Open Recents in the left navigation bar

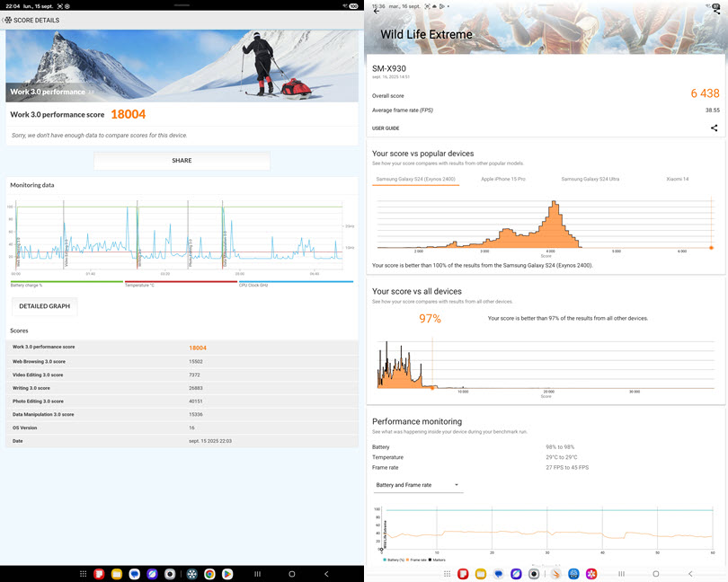pyautogui.click(x=257, y=573)
